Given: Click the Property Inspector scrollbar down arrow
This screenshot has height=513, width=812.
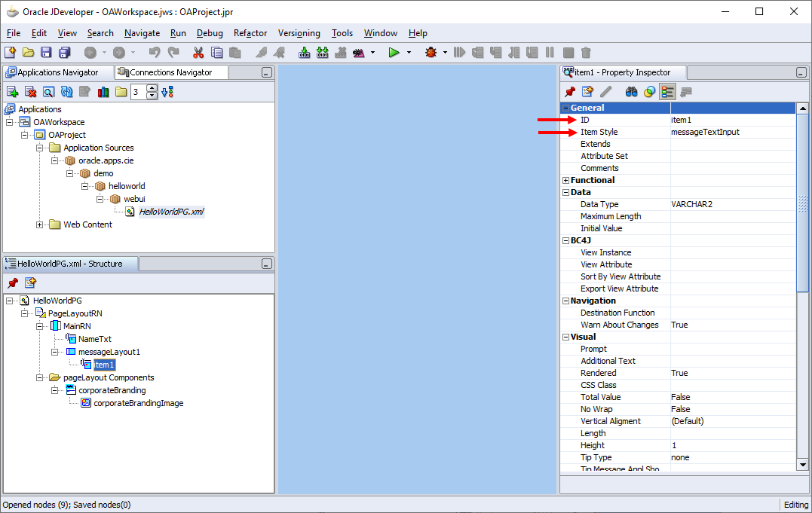Looking at the screenshot, I should click(802, 465).
